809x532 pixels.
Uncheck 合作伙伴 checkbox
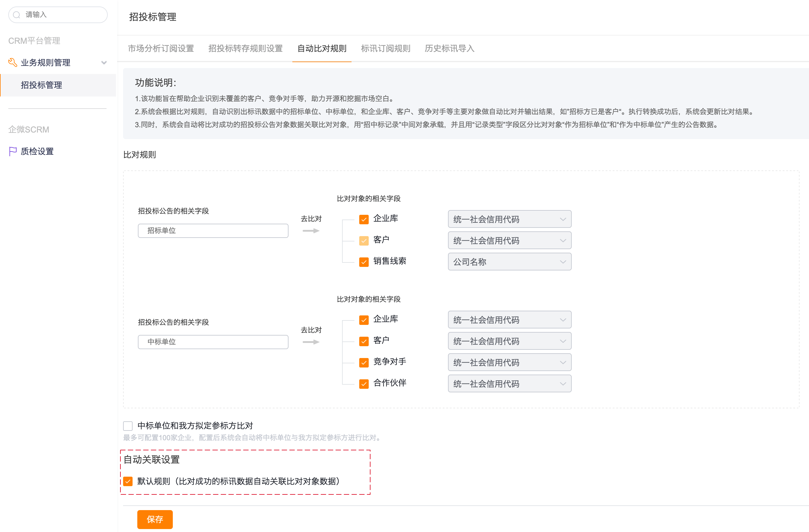pos(364,384)
